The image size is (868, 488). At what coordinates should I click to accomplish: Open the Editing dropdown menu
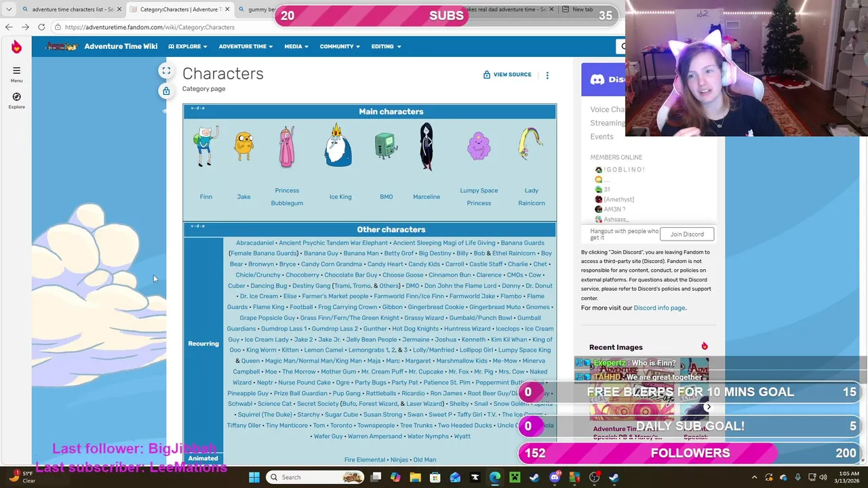point(386,47)
